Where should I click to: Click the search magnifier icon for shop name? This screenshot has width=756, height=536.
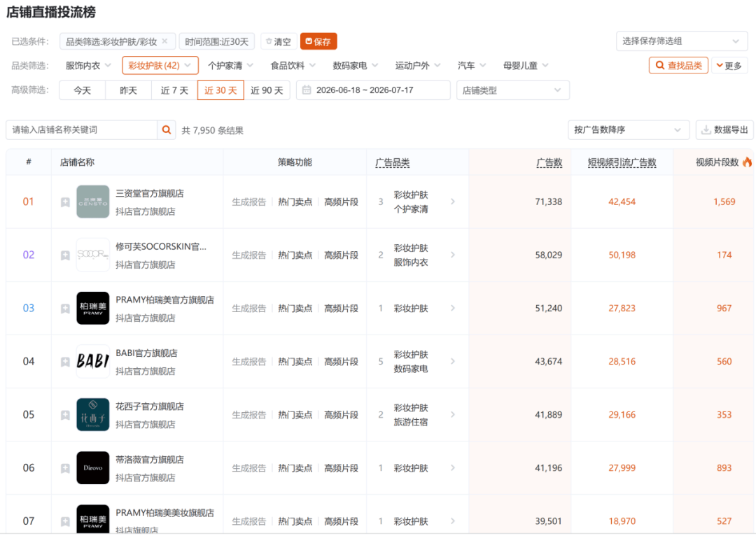coord(167,129)
